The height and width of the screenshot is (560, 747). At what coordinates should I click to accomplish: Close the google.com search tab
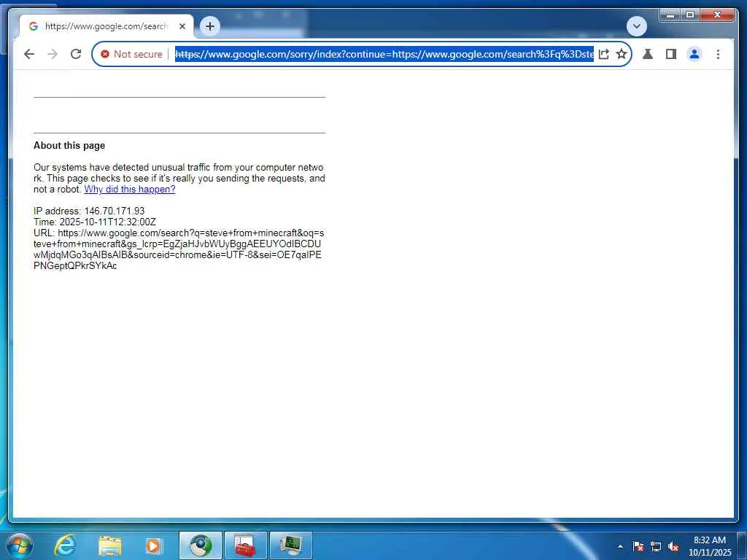(x=182, y=26)
